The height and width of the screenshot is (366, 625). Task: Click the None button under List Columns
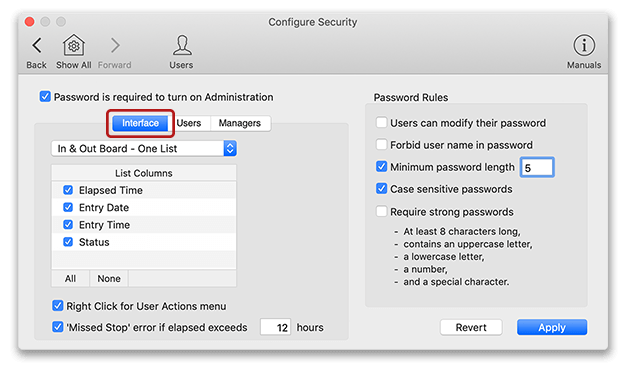[x=109, y=278]
